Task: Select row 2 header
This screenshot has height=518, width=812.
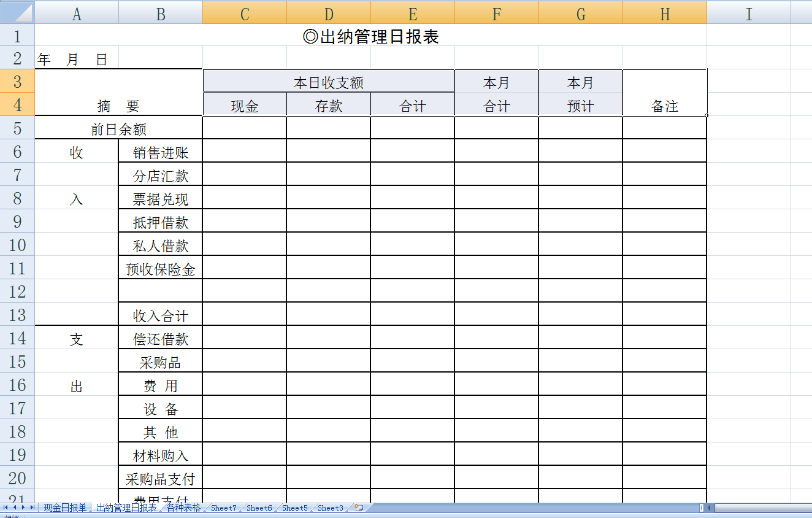Action: [x=17, y=58]
